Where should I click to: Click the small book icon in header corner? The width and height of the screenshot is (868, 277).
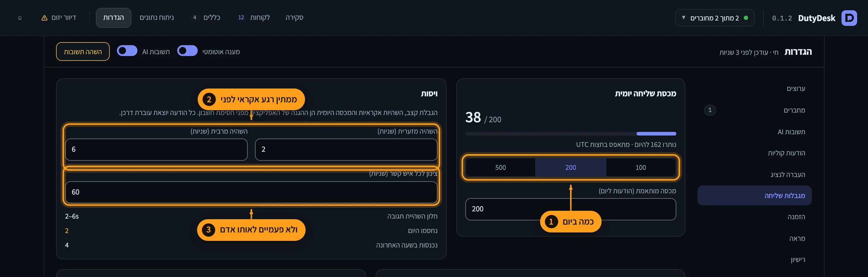point(20,18)
